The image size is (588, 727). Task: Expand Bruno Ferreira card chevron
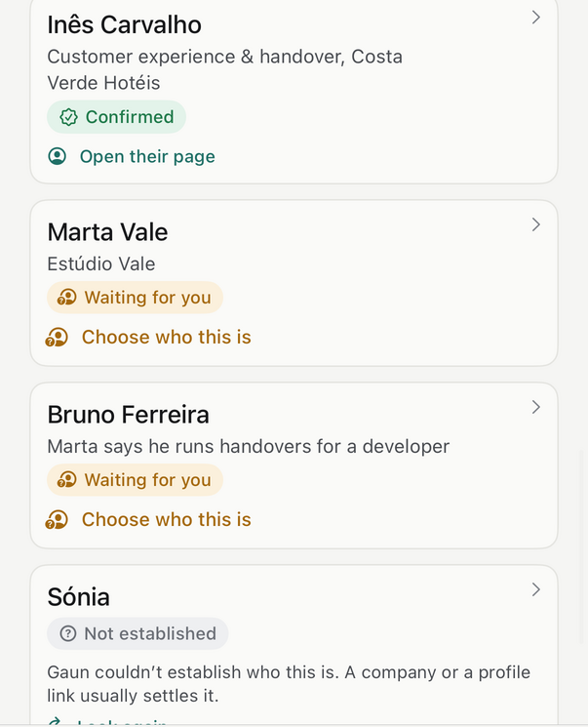(535, 408)
